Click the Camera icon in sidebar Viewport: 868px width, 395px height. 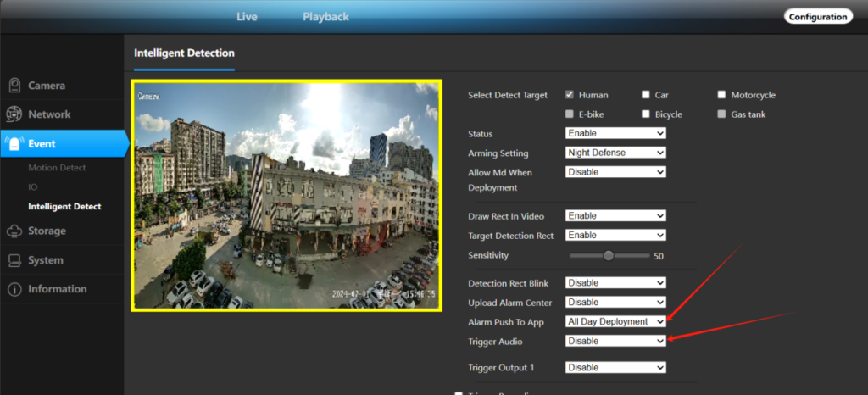click(14, 86)
